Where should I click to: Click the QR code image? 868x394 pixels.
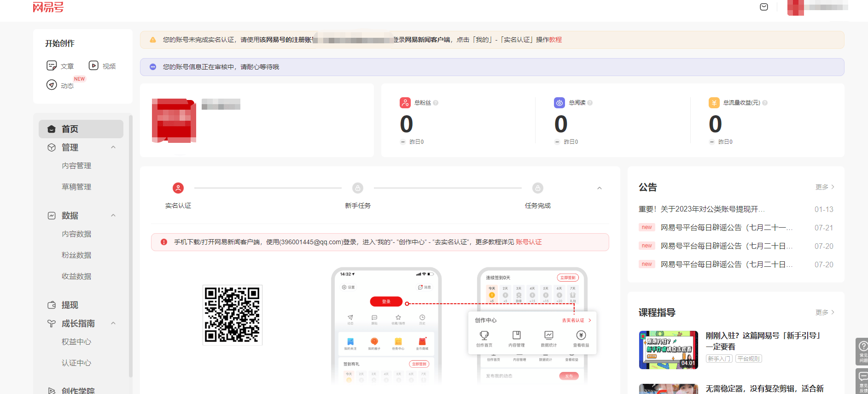[233, 315]
